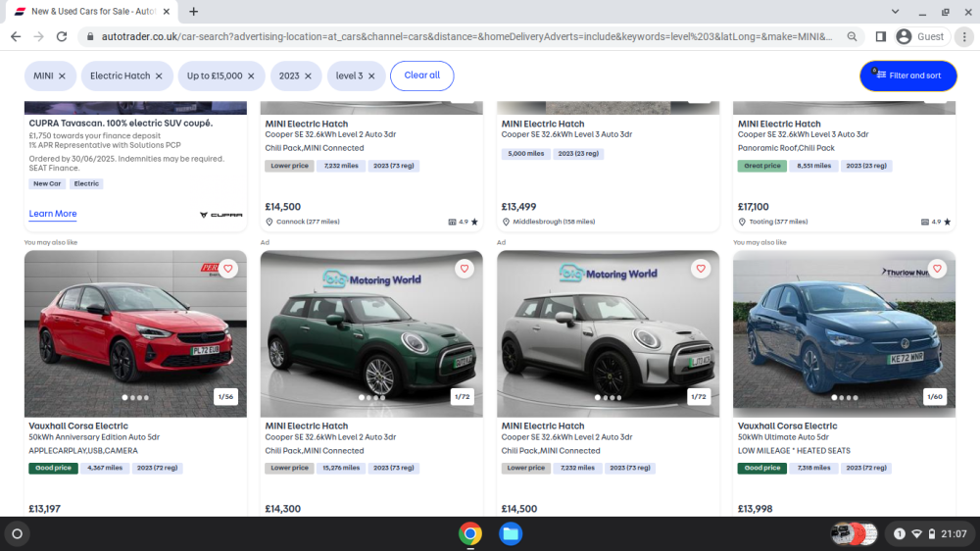Screen dimensions: 980x551
Task: Open the red Vauxhall Corsa photo
Action: coord(135,334)
